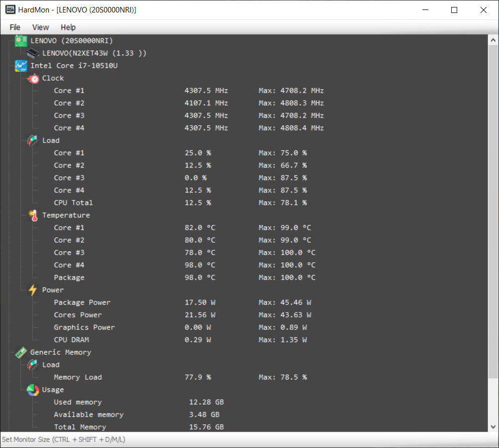Click the green motherboard icon for LENOVO (20S0000NRI)
499x448 pixels.
pos(21,41)
